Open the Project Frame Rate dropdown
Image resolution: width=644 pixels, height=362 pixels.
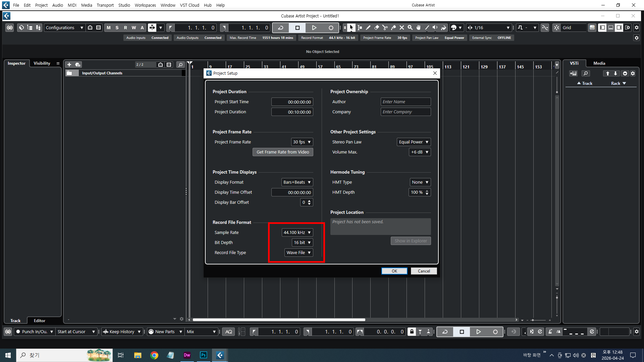tap(302, 142)
